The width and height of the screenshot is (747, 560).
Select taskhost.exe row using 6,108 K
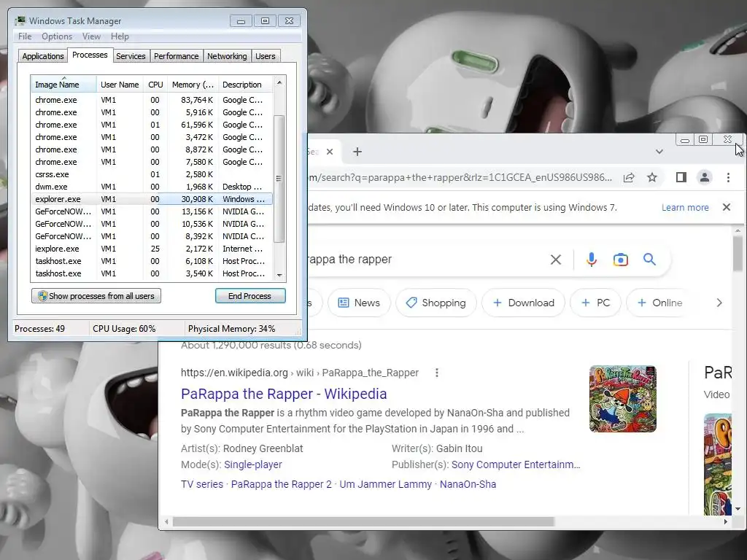click(x=152, y=261)
